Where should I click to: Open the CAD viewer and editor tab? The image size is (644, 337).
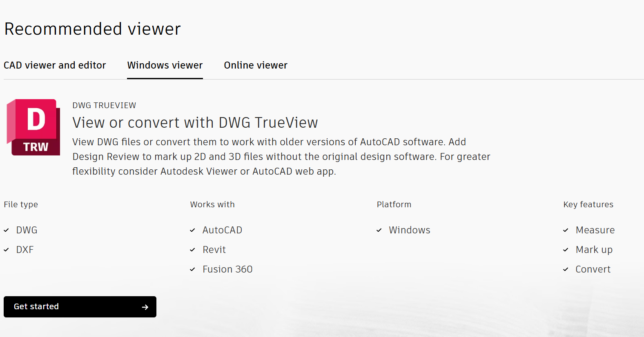(55, 65)
